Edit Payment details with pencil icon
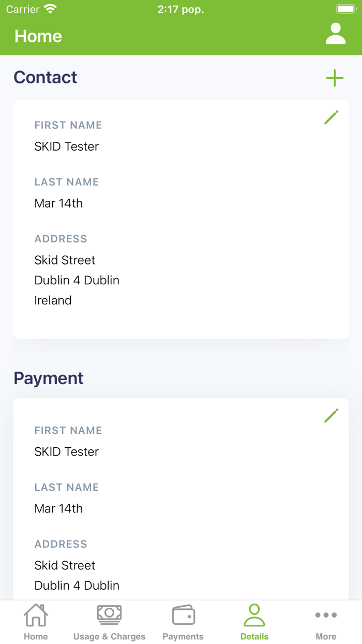Screen dimensions: 362x644 coord(331,416)
